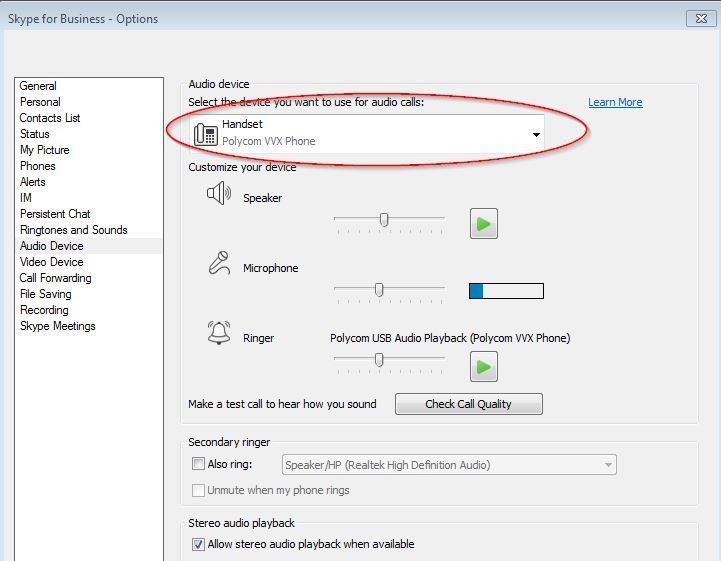Go to Ringtones and Sounds
The width and height of the screenshot is (721, 561).
coord(74,230)
